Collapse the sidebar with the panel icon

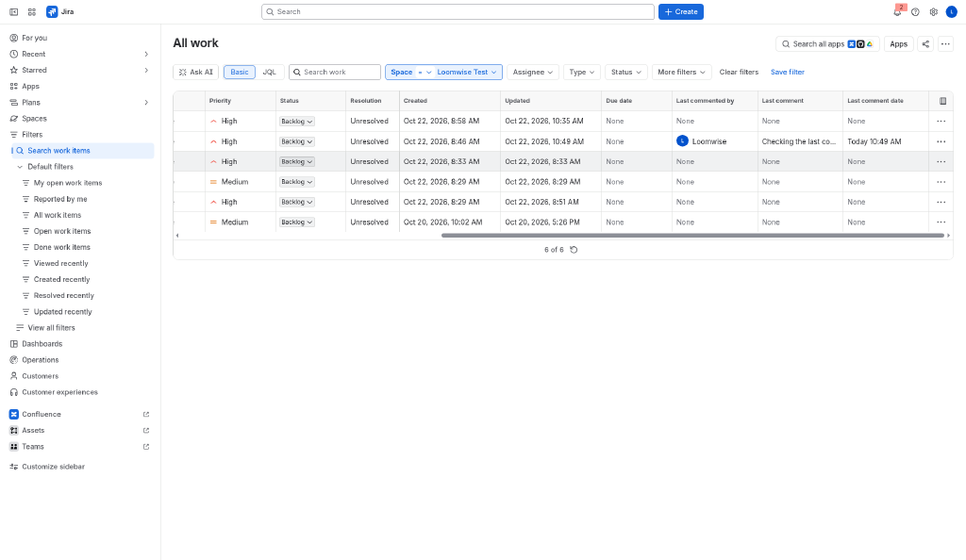tap(13, 11)
